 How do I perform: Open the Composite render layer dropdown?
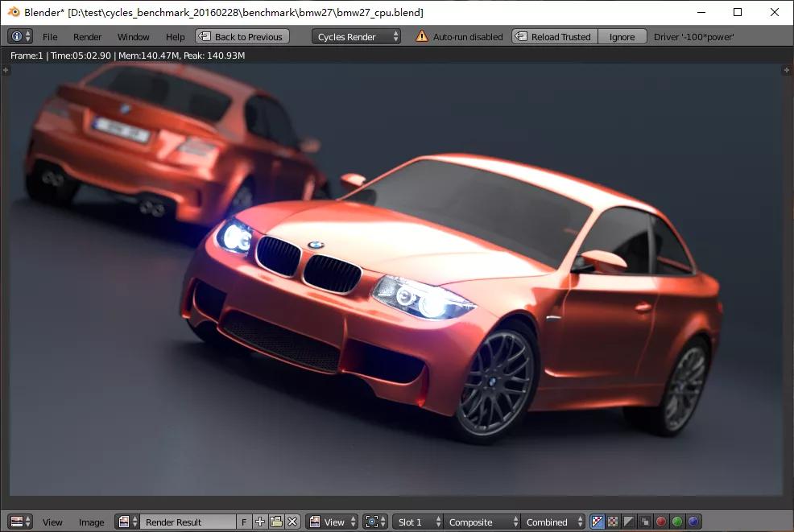pyautogui.click(x=481, y=522)
